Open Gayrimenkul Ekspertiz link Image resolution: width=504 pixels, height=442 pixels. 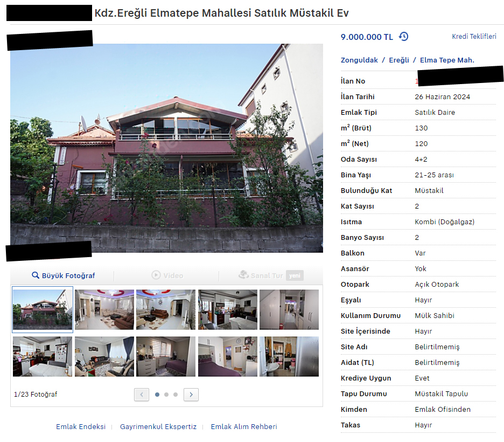[x=158, y=426]
